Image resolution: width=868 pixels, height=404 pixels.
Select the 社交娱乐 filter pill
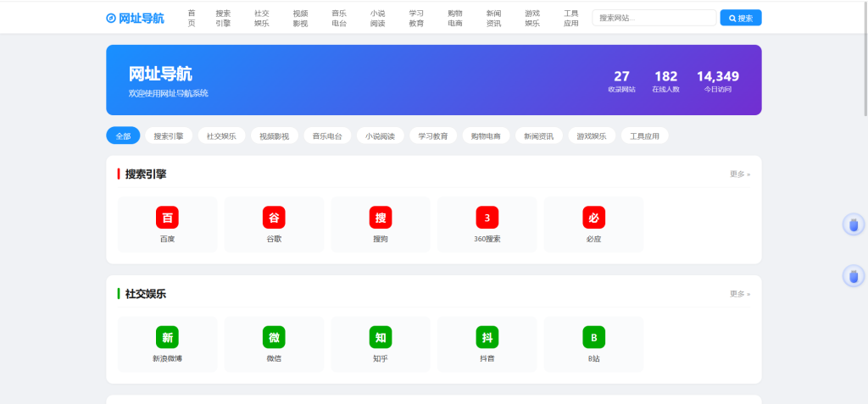click(221, 136)
